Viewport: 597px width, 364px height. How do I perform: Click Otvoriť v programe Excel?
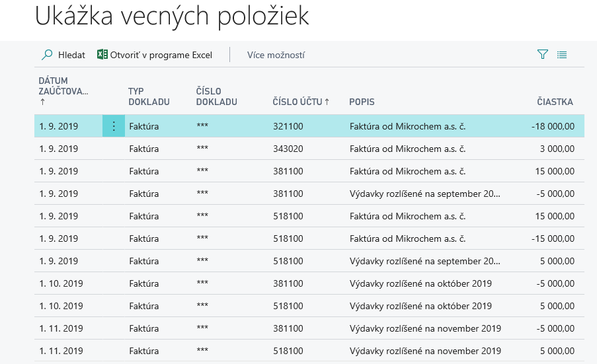(x=161, y=55)
